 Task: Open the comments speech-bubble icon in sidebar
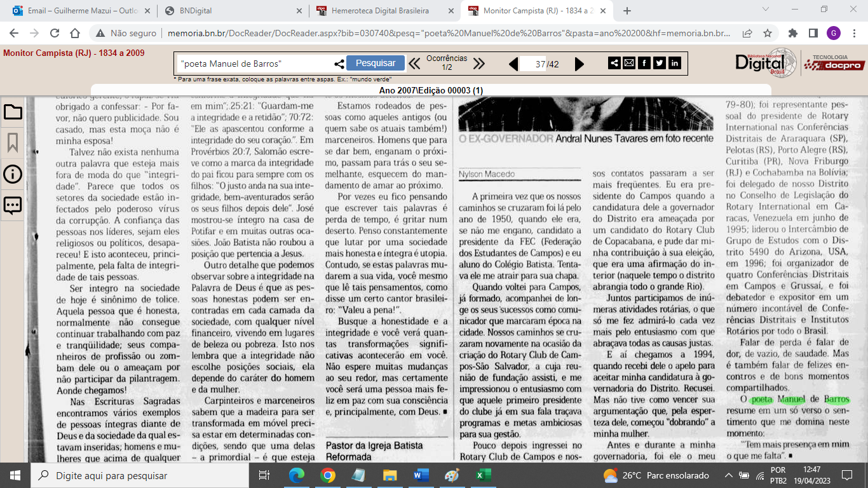13,205
